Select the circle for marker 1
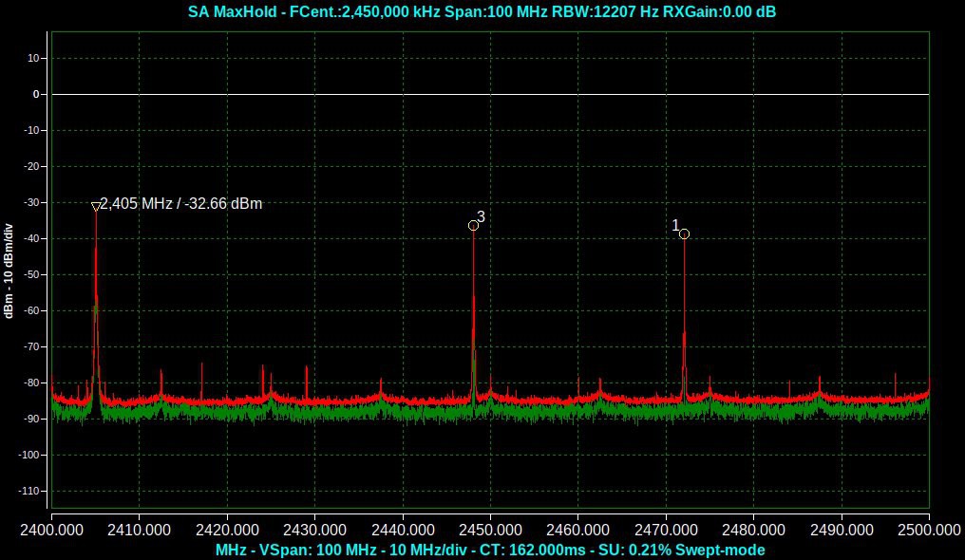The image size is (965, 560). pos(684,234)
